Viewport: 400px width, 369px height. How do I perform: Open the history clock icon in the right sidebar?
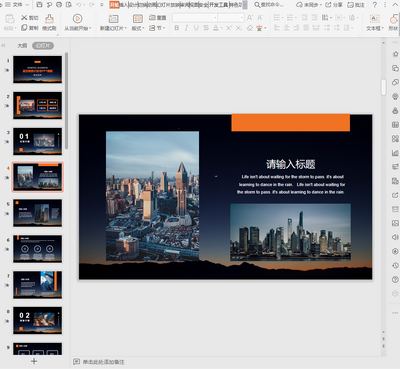pyautogui.click(x=395, y=265)
